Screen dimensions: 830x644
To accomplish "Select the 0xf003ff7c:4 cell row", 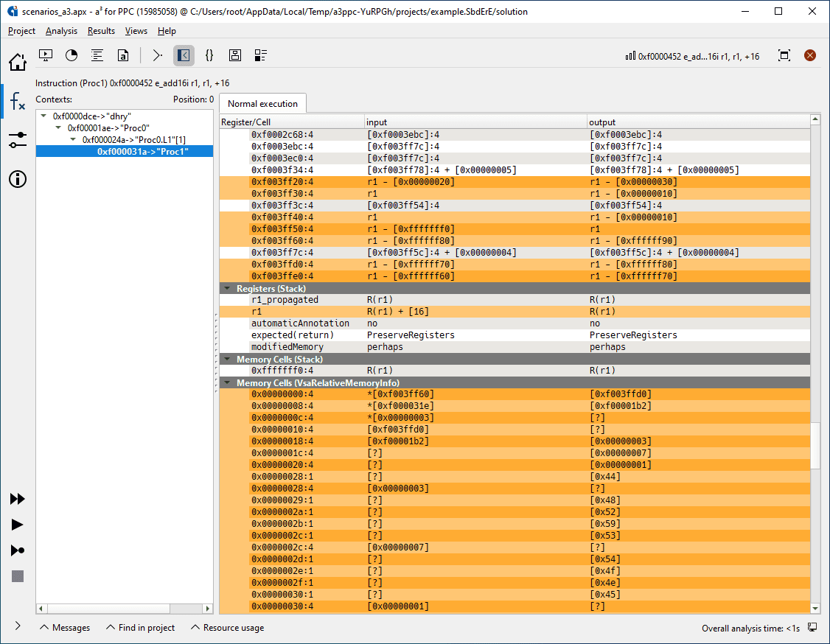I will coord(515,253).
